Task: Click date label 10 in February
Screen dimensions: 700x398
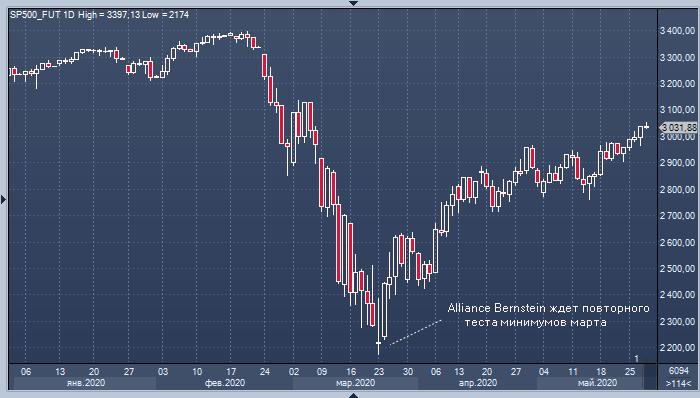Action: pyautogui.click(x=197, y=371)
